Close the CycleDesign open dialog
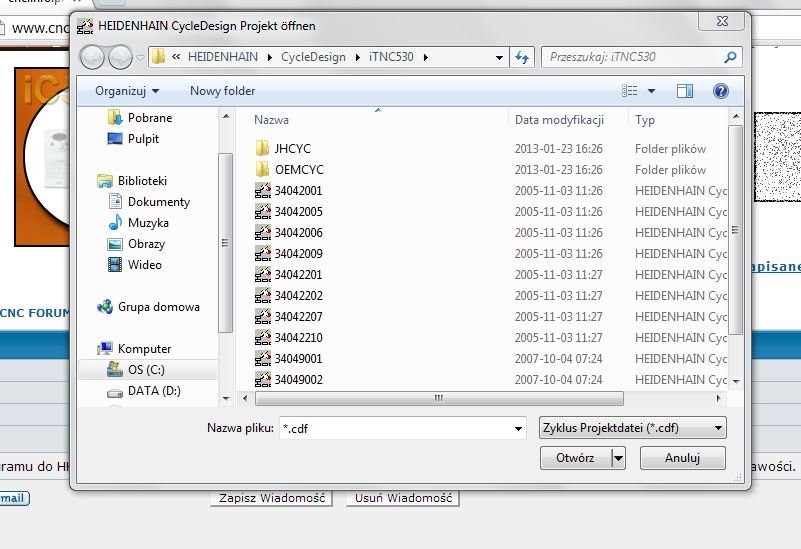Viewport: 801px width, 549px height. [x=722, y=21]
